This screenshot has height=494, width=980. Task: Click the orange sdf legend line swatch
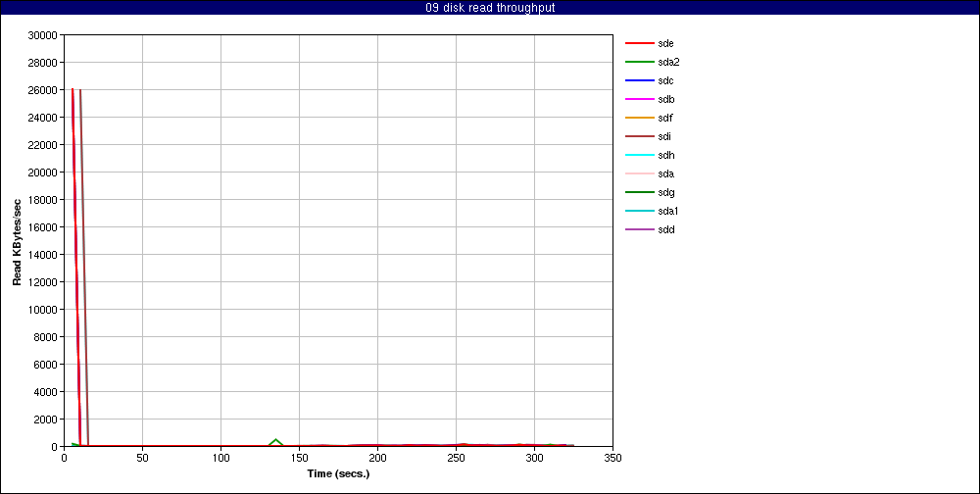click(x=639, y=119)
